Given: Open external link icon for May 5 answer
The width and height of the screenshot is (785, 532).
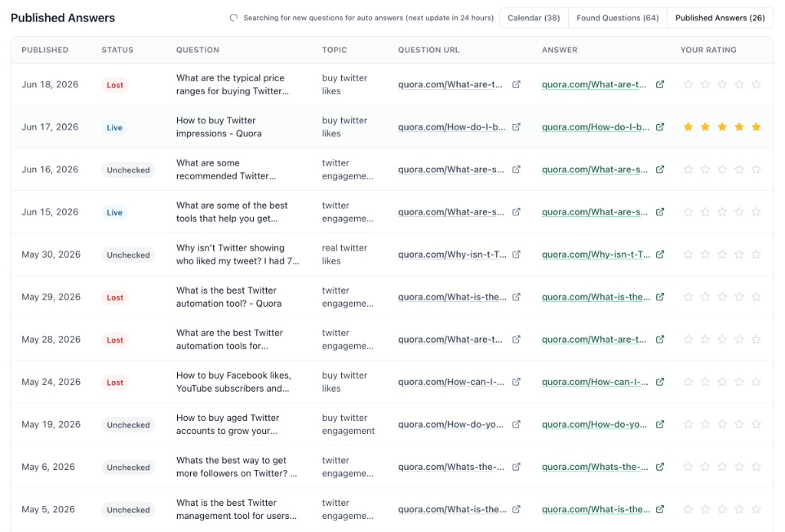Looking at the screenshot, I should (x=660, y=510).
